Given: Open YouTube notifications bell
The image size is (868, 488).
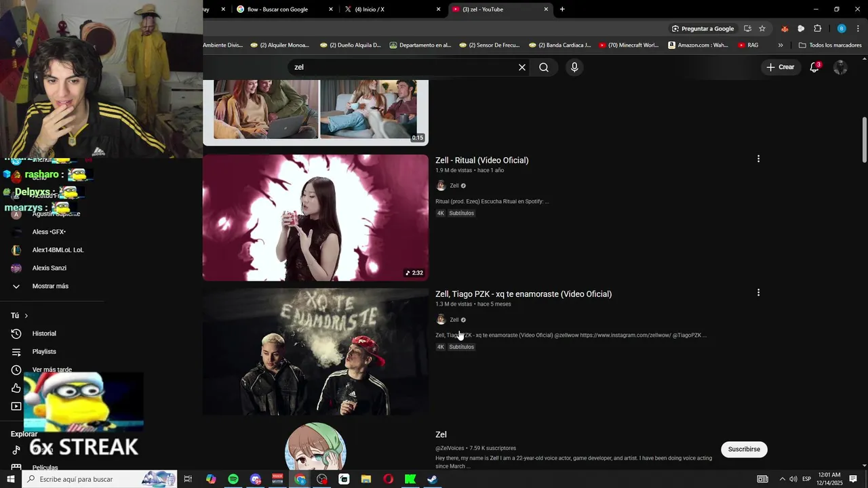Looking at the screenshot, I should pos(814,67).
